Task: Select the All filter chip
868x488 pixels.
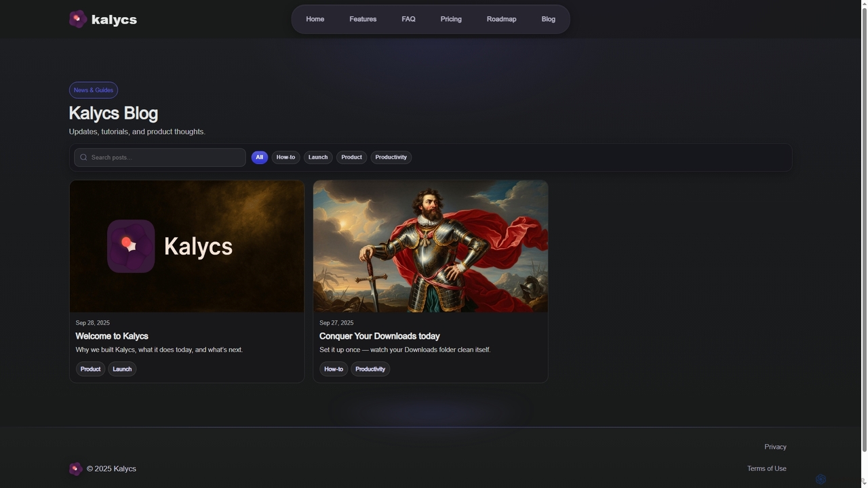Action: (259, 157)
